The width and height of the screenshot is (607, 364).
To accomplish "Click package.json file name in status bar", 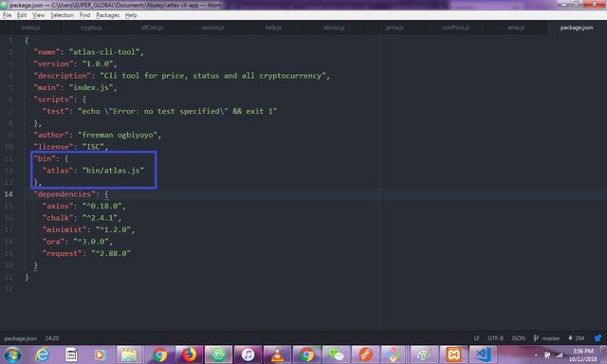I will (21, 338).
